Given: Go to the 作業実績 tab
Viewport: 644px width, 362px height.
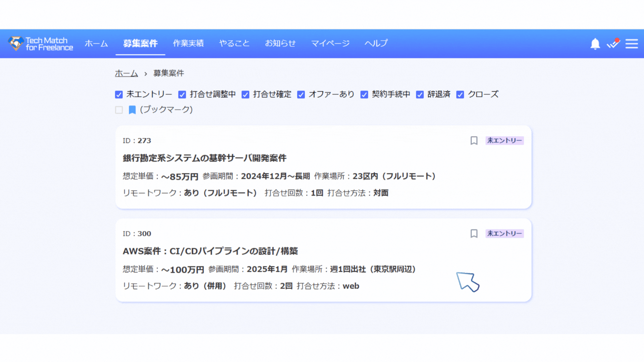Looking at the screenshot, I should 188,44.
